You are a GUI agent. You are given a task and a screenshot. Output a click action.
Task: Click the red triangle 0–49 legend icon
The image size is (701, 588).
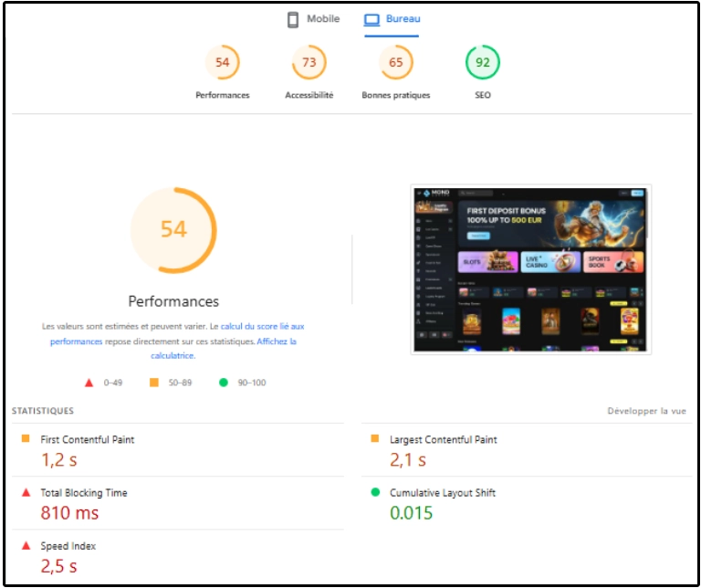[89, 383]
